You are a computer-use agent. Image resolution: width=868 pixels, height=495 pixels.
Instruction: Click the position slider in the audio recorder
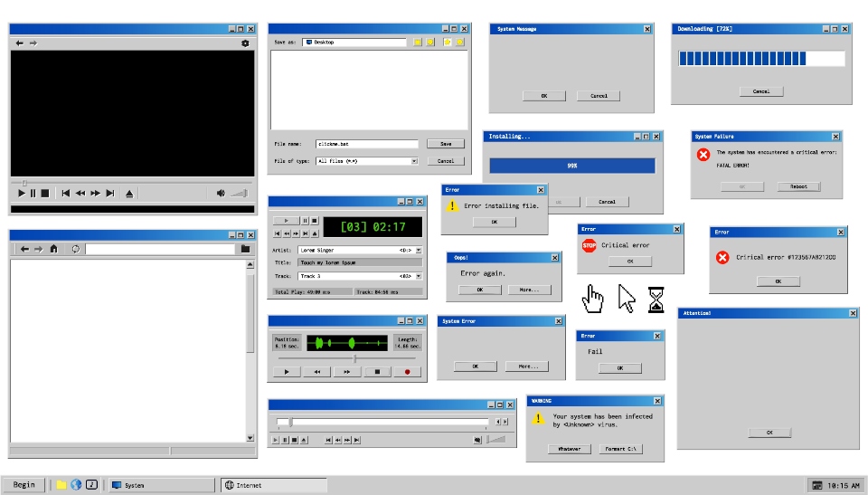pyautogui.click(x=354, y=359)
